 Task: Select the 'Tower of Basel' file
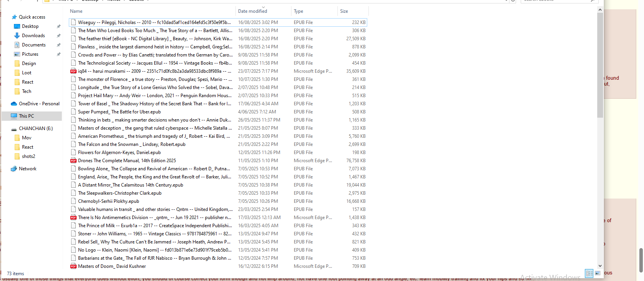[155, 104]
